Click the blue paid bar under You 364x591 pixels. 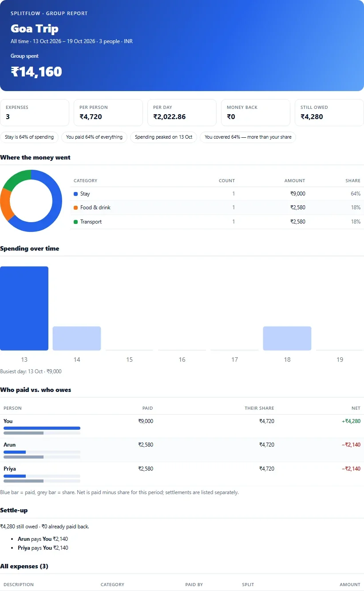(42, 428)
